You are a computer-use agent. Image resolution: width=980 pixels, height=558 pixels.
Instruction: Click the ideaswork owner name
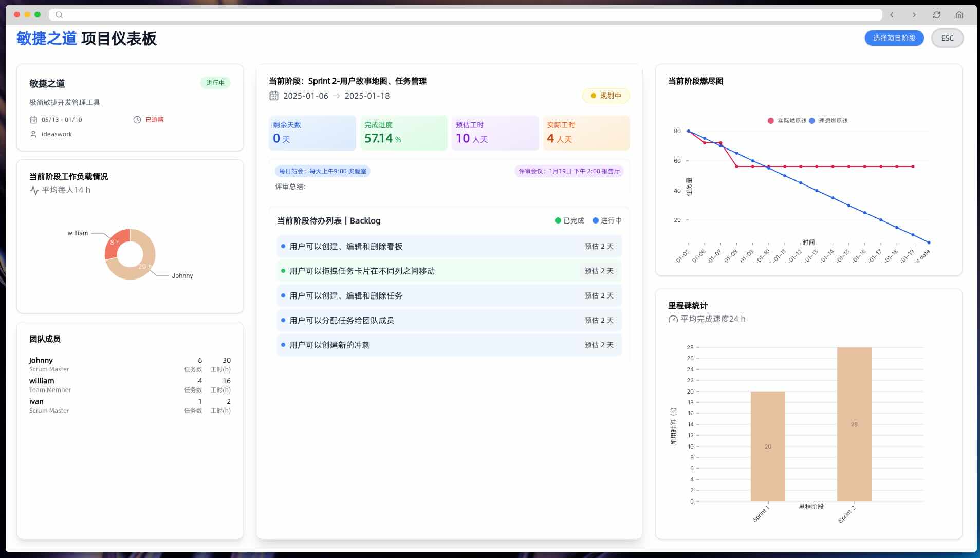[57, 134]
